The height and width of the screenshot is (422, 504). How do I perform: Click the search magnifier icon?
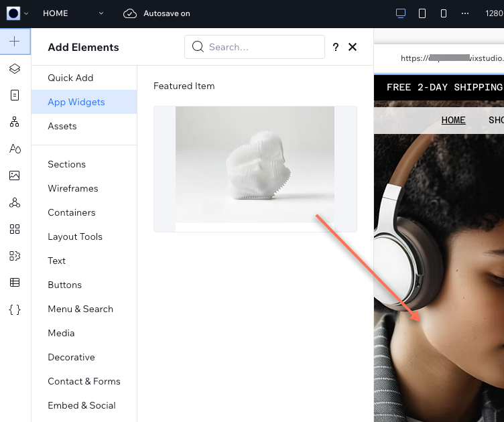198,47
